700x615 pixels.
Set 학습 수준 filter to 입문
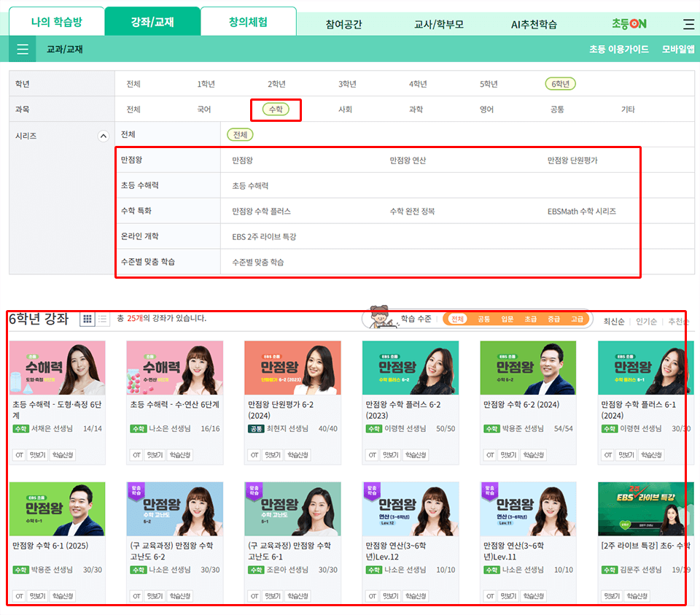[507, 319]
